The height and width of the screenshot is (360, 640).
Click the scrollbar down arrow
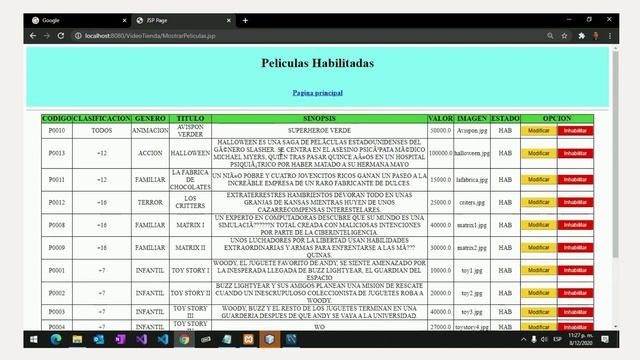615,327
